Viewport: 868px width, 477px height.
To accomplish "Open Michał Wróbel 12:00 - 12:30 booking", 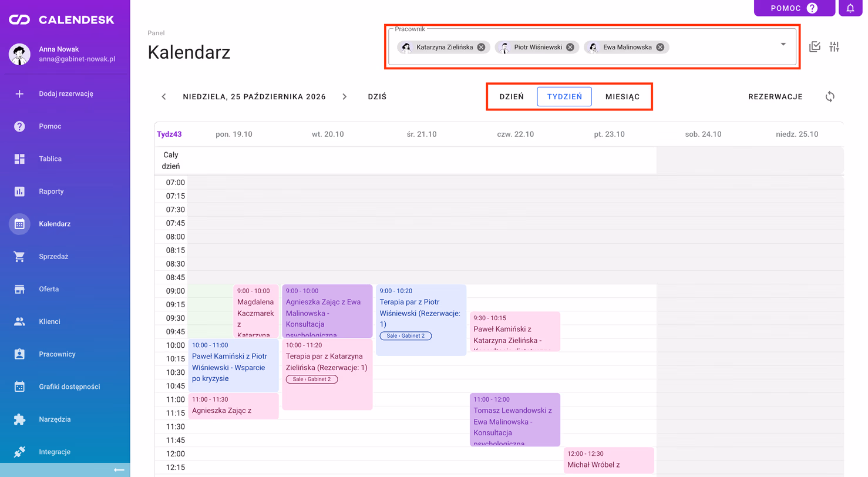I will click(609, 461).
